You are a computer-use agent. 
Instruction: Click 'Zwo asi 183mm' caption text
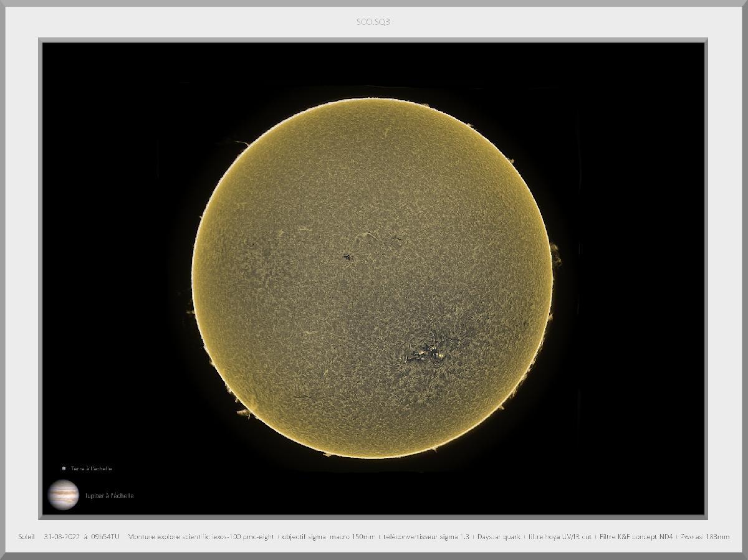(705, 536)
